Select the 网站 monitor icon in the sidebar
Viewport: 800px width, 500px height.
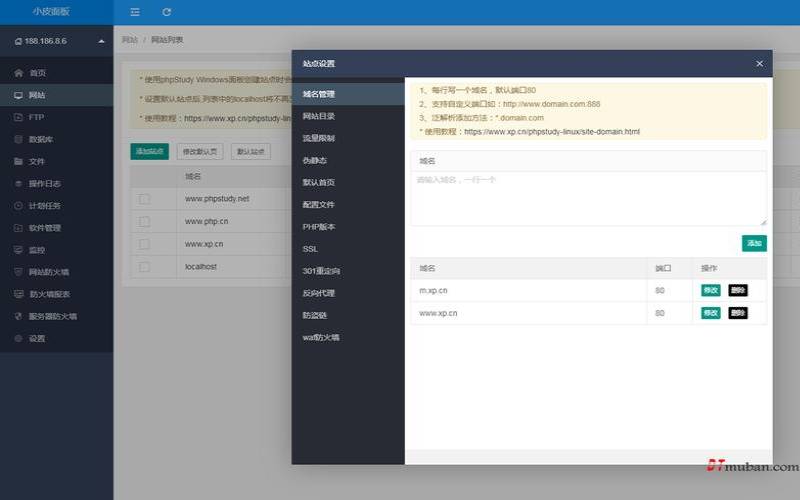(x=18, y=95)
